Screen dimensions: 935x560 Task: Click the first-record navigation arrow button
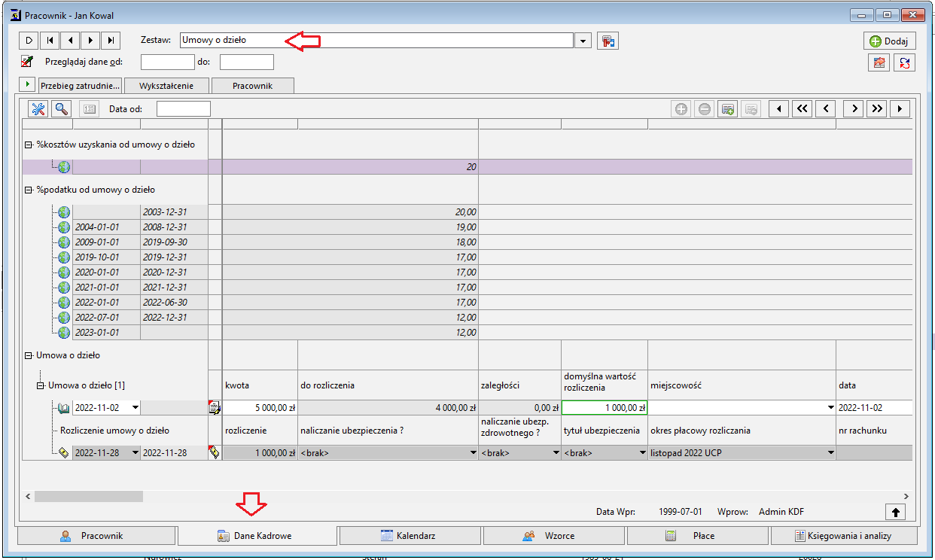click(x=50, y=41)
